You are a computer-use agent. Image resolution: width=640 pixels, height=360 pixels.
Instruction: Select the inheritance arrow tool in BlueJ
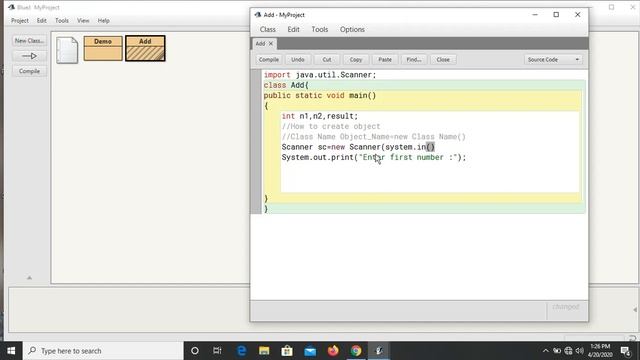[29, 56]
